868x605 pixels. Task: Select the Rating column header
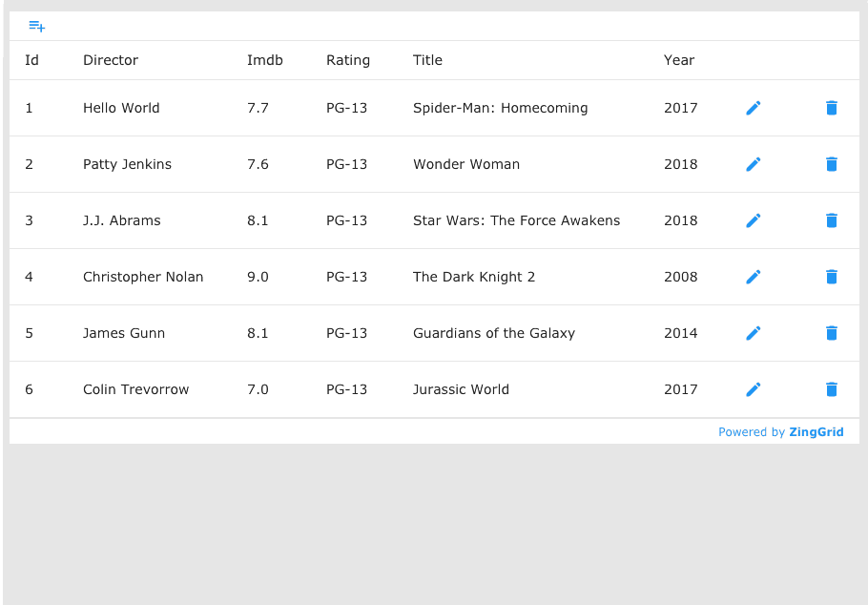(x=348, y=60)
